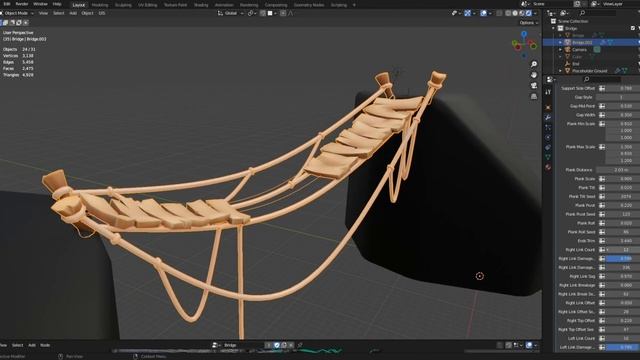
Task: Toggle attribute input for Right Link Sag
Action: [602, 276]
